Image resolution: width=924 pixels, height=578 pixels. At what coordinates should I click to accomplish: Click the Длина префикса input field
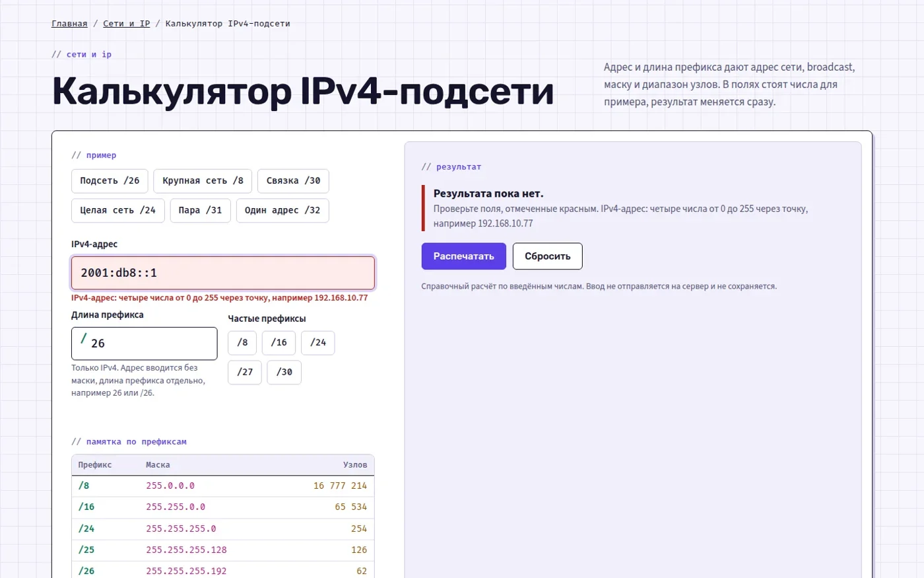point(144,343)
